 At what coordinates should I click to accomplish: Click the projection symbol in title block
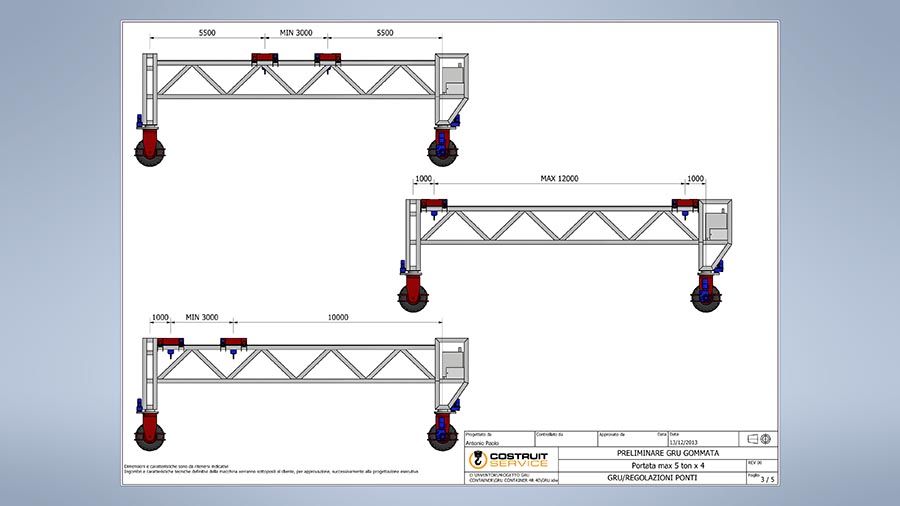[x=759, y=438]
